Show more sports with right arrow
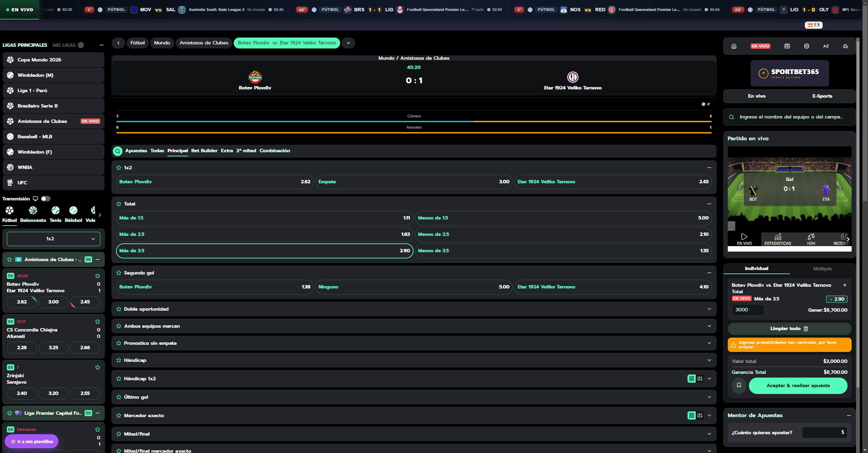This screenshot has width=868, height=453. (100, 215)
